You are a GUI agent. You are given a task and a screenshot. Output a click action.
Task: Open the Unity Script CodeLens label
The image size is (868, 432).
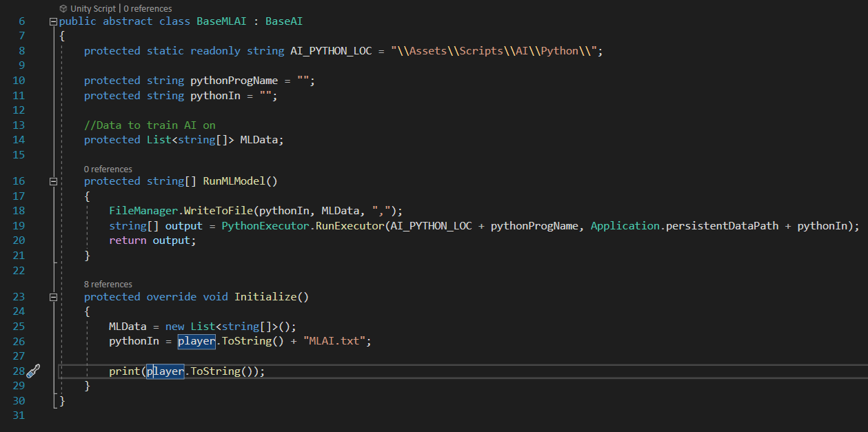94,8
